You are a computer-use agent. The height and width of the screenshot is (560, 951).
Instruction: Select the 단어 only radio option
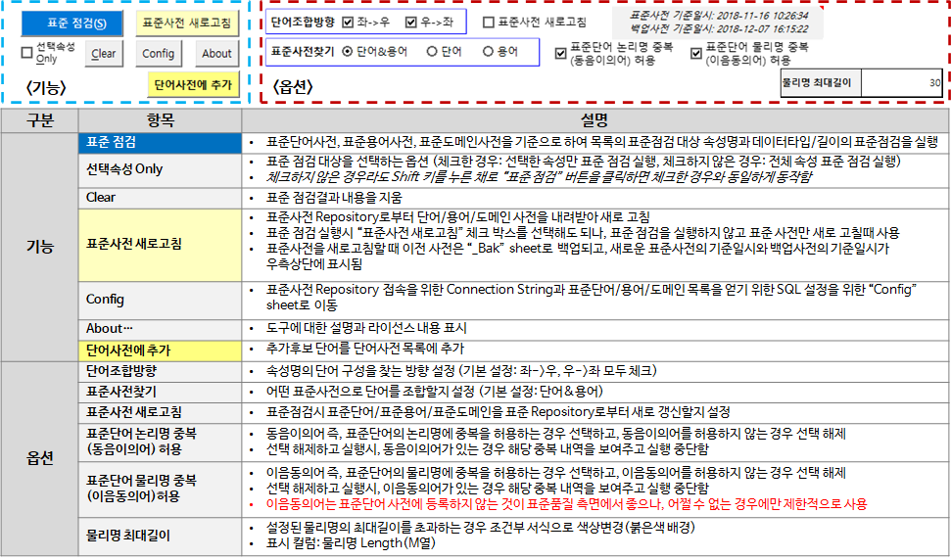[432, 52]
